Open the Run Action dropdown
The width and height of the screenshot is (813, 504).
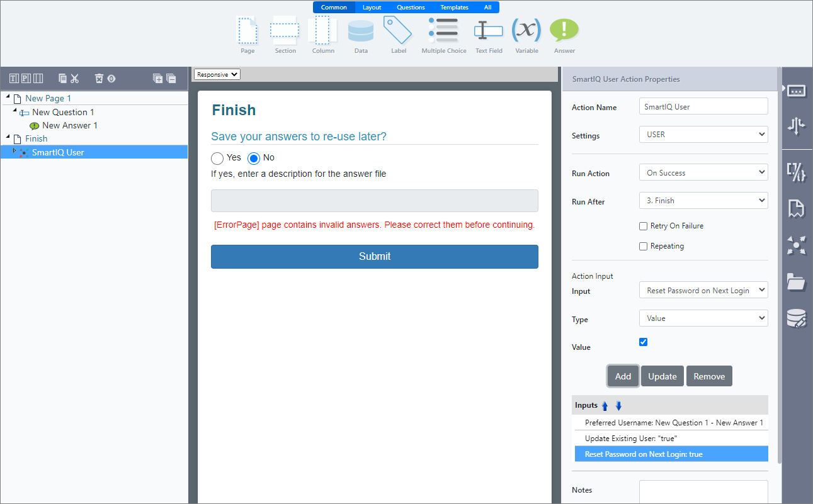(x=703, y=172)
